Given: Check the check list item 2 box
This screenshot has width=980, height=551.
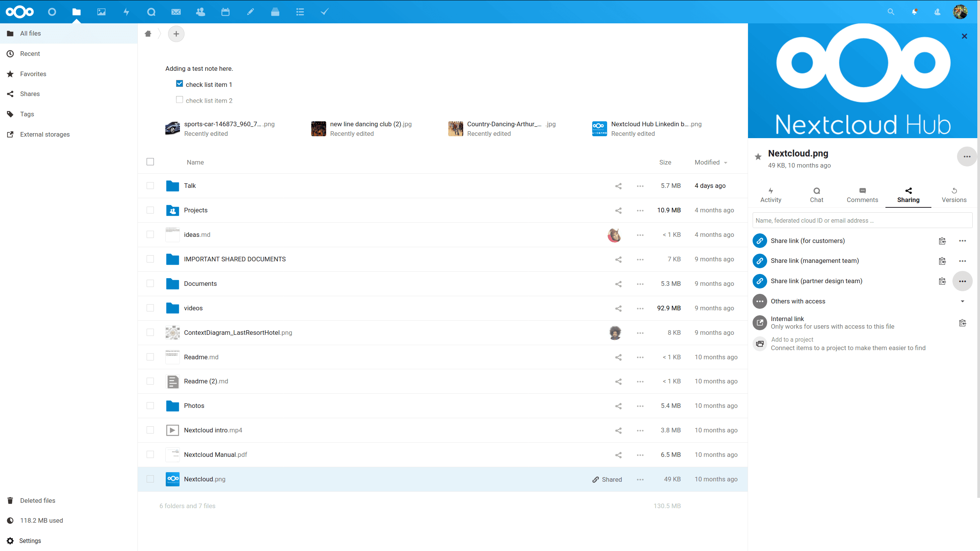Looking at the screenshot, I should tap(179, 99).
